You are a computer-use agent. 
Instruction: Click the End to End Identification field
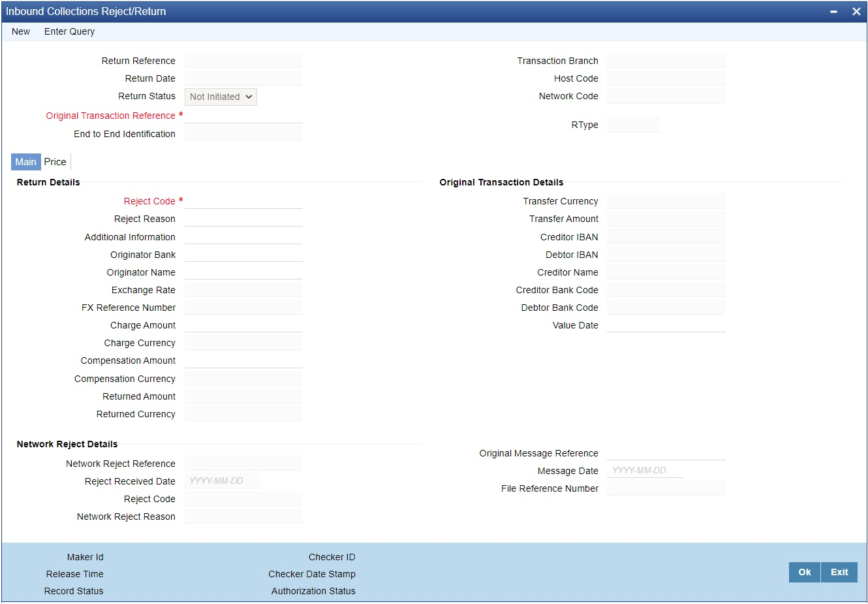243,134
